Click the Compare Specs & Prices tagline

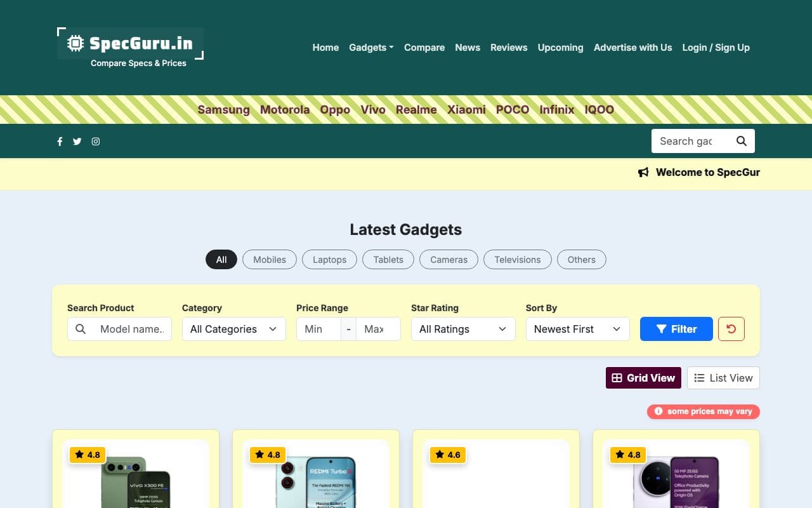point(138,63)
